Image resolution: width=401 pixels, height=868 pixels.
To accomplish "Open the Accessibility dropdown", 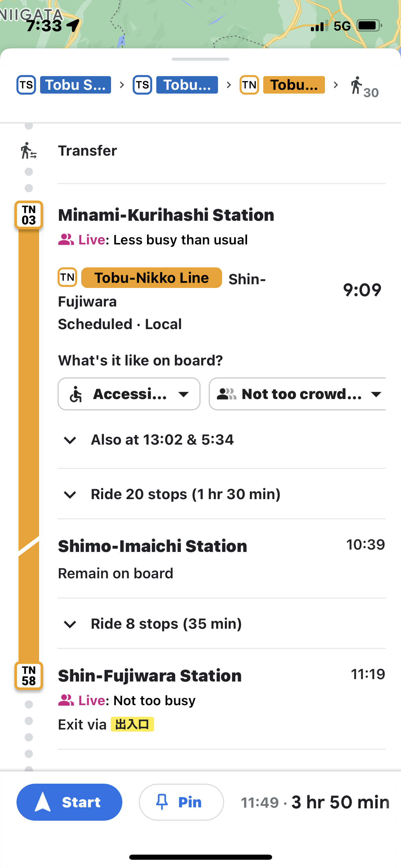I will coord(129,394).
